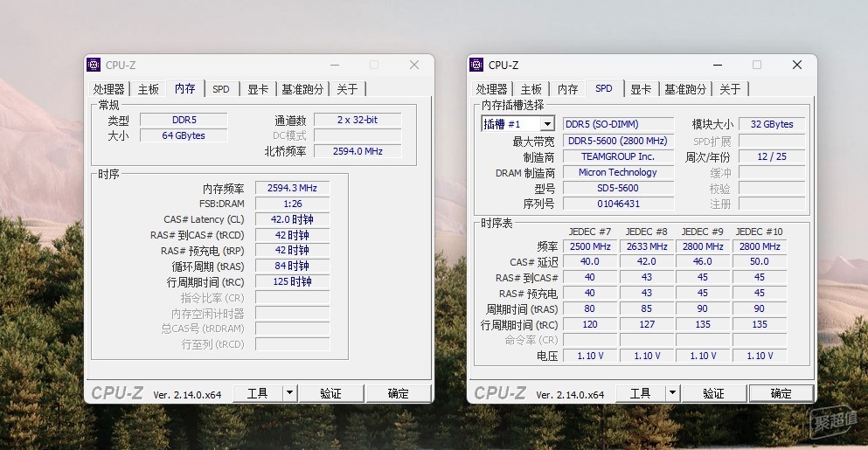Click 确定 button in right CPU-Z window
868x450 pixels.
[x=781, y=393]
